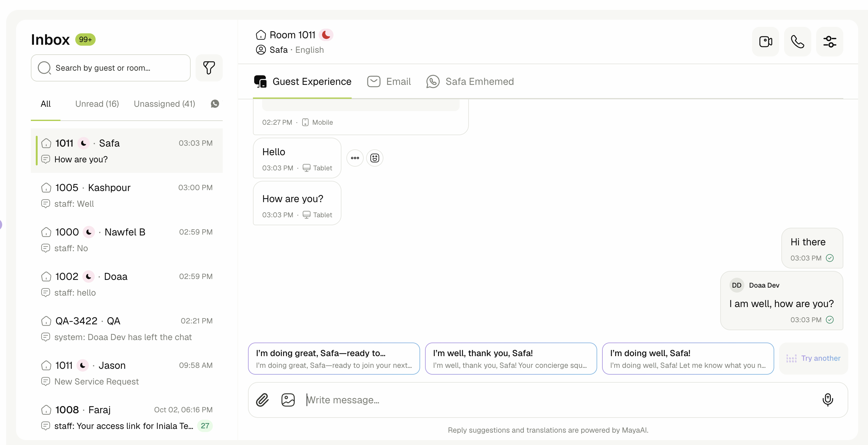The width and height of the screenshot is (868, 445).
Task: Show Unread (16) conversations
Action: [x=97, y=104]
